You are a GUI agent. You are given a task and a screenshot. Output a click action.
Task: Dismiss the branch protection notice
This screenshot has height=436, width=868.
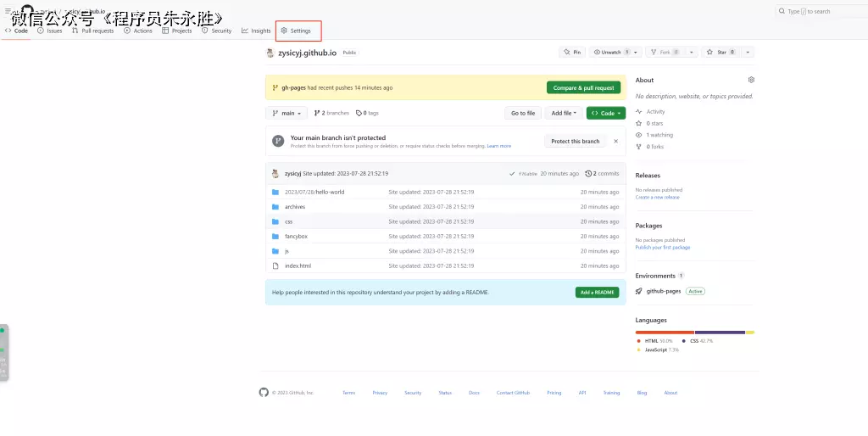click(616, 141)
